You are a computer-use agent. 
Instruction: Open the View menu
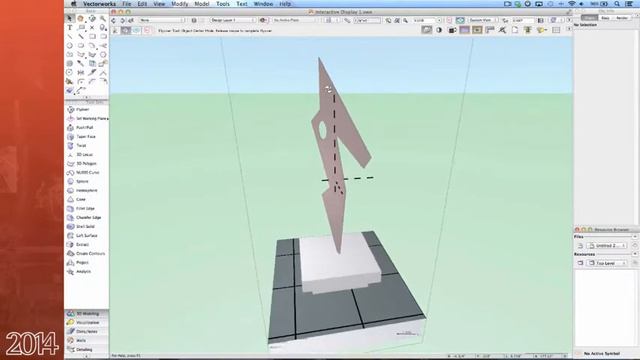[159, 4]
